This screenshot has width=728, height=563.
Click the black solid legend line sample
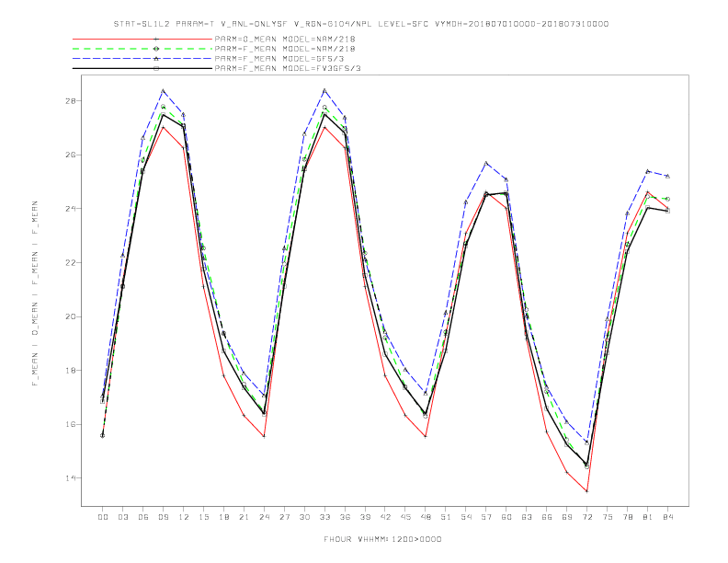coord(142,68)
